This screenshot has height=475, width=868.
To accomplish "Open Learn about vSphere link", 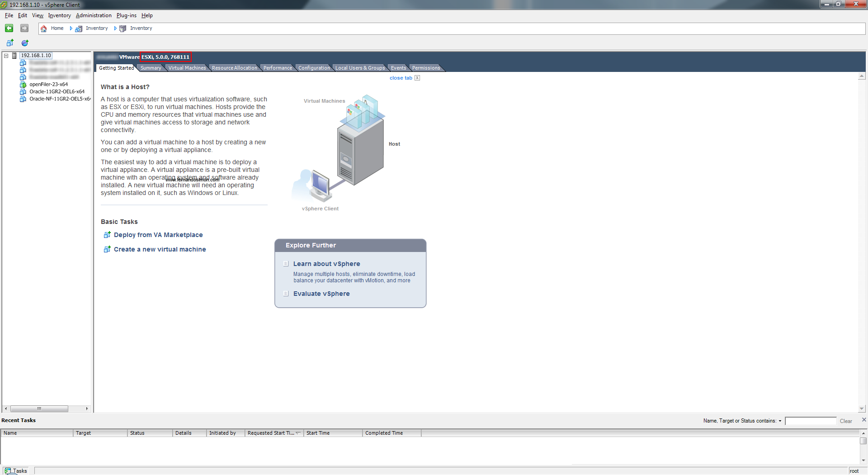I will 326,264.
